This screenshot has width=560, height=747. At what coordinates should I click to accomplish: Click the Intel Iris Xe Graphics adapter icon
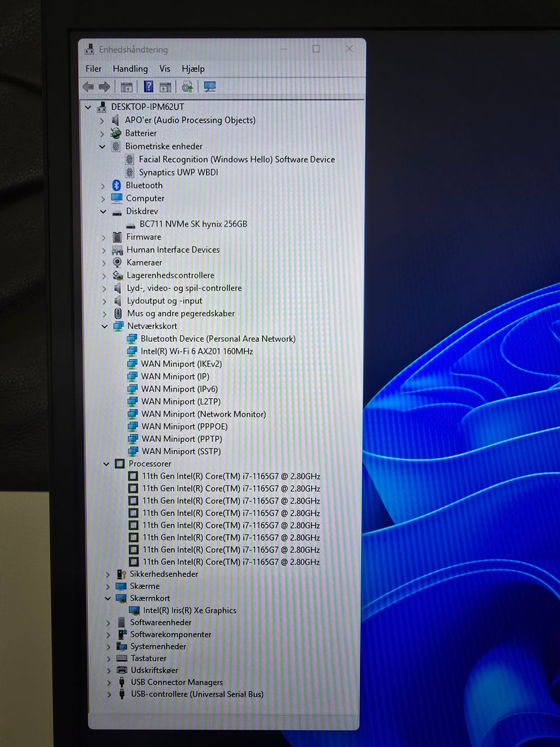[x=134, y=610]
